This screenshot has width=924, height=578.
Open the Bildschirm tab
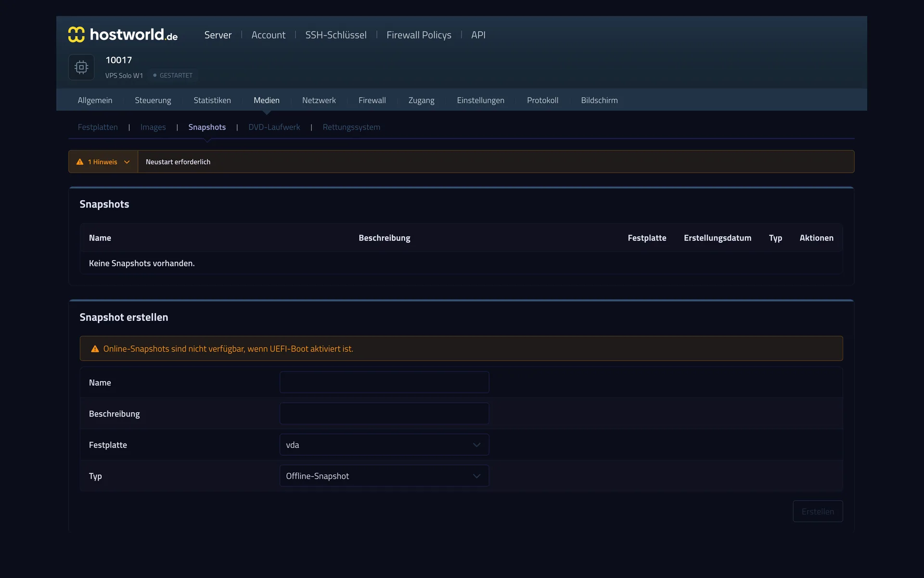click(599, 100)
